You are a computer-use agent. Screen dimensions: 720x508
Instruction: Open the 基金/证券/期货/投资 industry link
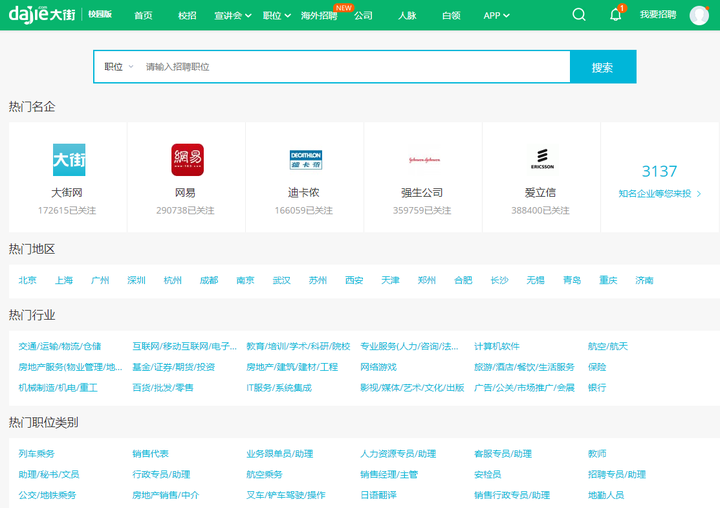pos(174,367)
